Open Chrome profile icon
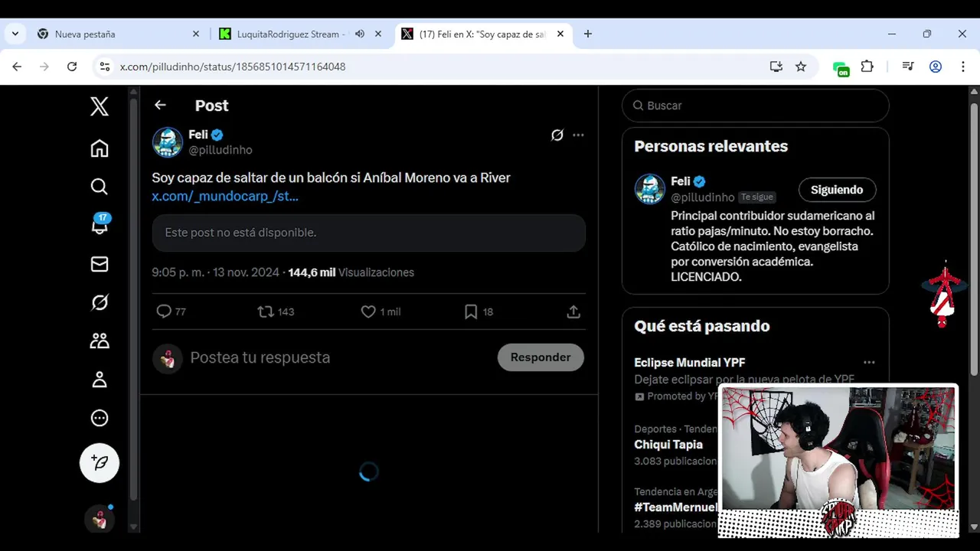Screen dimensions: 980x551 tap(936, 67)
